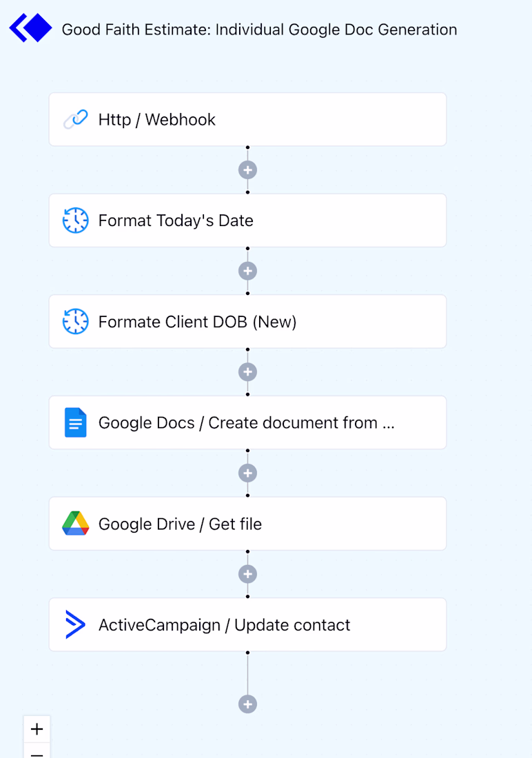Click the Good Faith Estimate workflow title
The width and height of the screenshot is (532, 758).
(259, 30)
